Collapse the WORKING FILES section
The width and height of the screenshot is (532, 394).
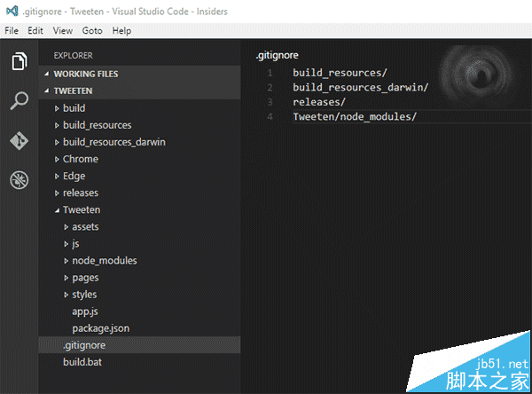[46, 75]
